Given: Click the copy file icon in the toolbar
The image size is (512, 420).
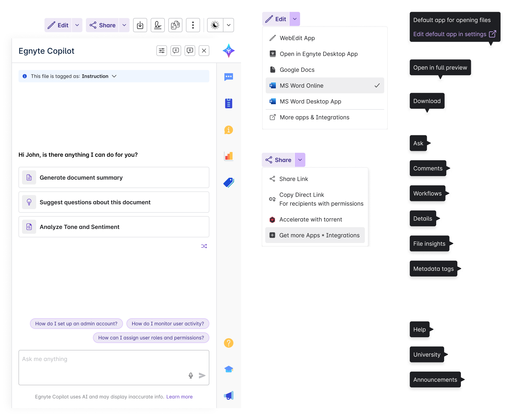Looking at the screenshot, I should pos(175,25).
